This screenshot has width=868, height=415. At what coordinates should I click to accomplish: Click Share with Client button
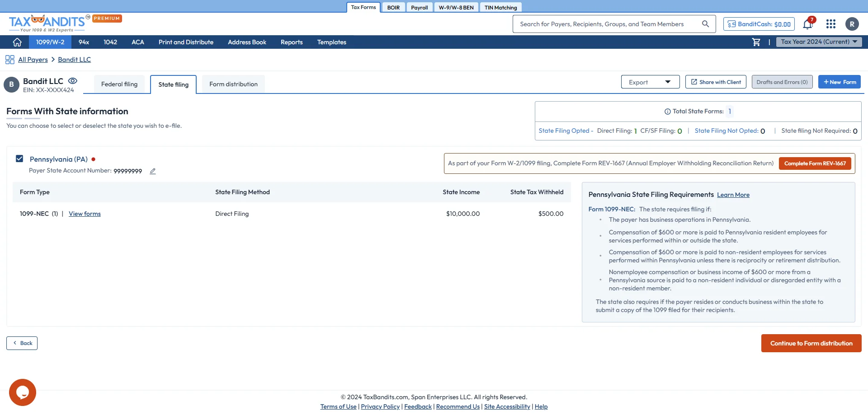(716, 82)
